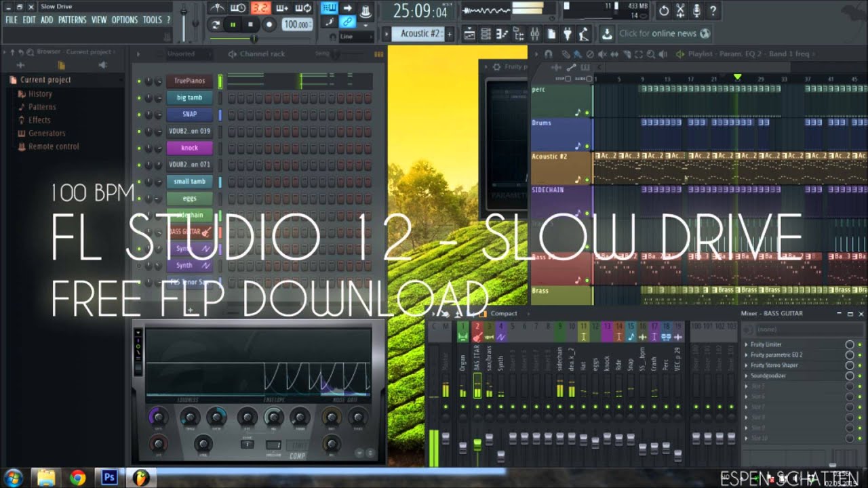
Task: Click the tempo field showing 100.000
Action: point(297,24)
